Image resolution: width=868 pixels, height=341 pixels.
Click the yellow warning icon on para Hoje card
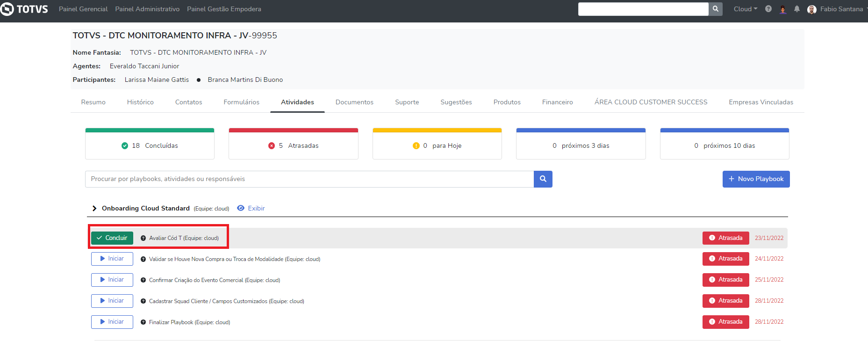[x=416, y=146]
